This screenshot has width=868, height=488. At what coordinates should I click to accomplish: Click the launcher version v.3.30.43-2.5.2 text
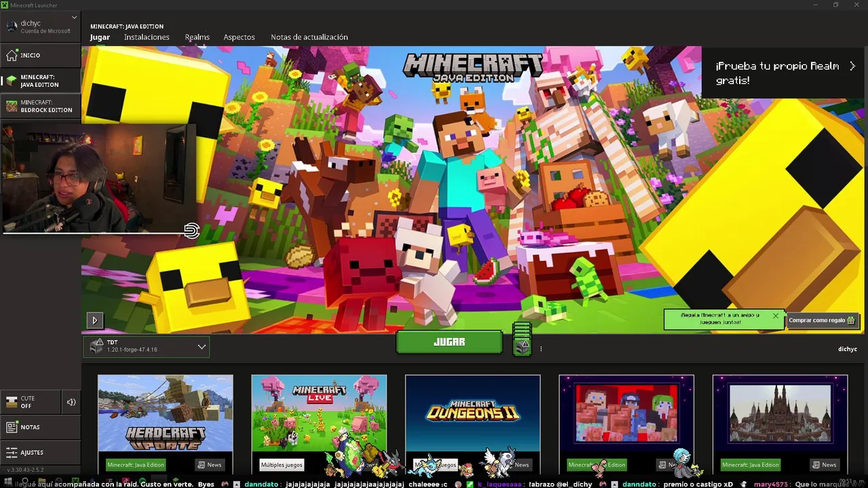pos(25,470)
